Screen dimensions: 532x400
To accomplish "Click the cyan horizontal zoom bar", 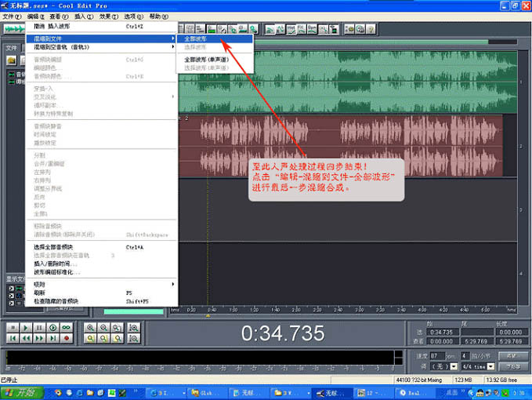I will tap(133, 311).
